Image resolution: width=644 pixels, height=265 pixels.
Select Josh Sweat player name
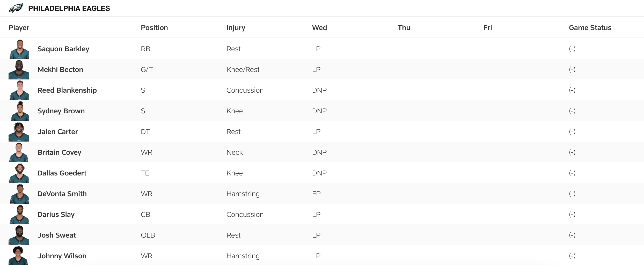tap(56, 235)
